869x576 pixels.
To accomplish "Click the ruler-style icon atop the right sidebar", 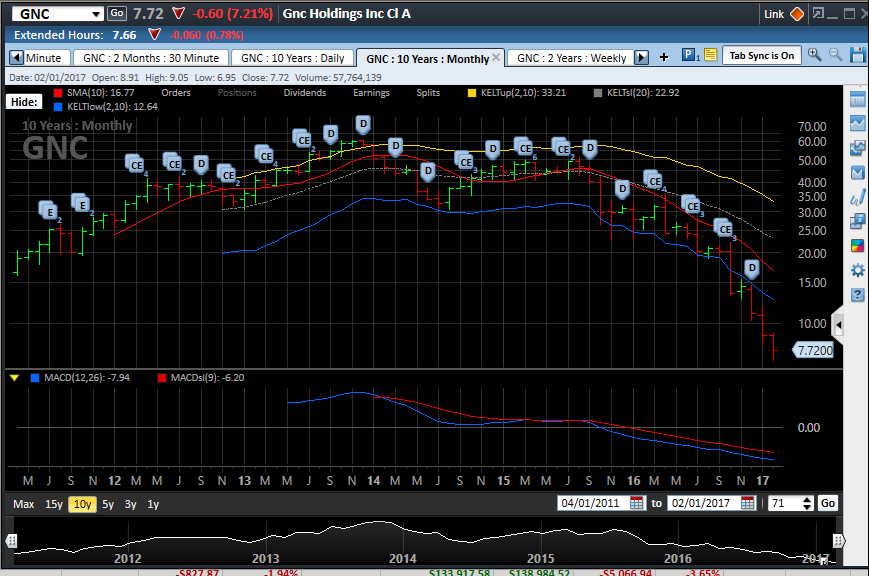I will coord(857,100).
